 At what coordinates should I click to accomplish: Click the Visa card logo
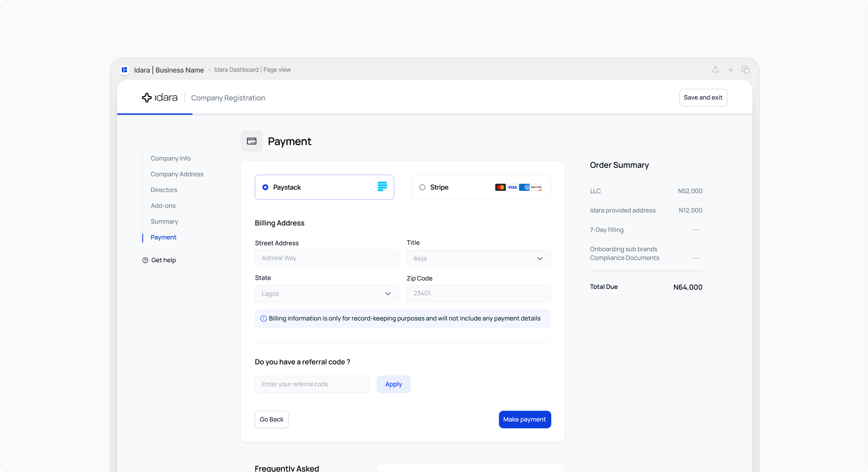click(512, 187)
